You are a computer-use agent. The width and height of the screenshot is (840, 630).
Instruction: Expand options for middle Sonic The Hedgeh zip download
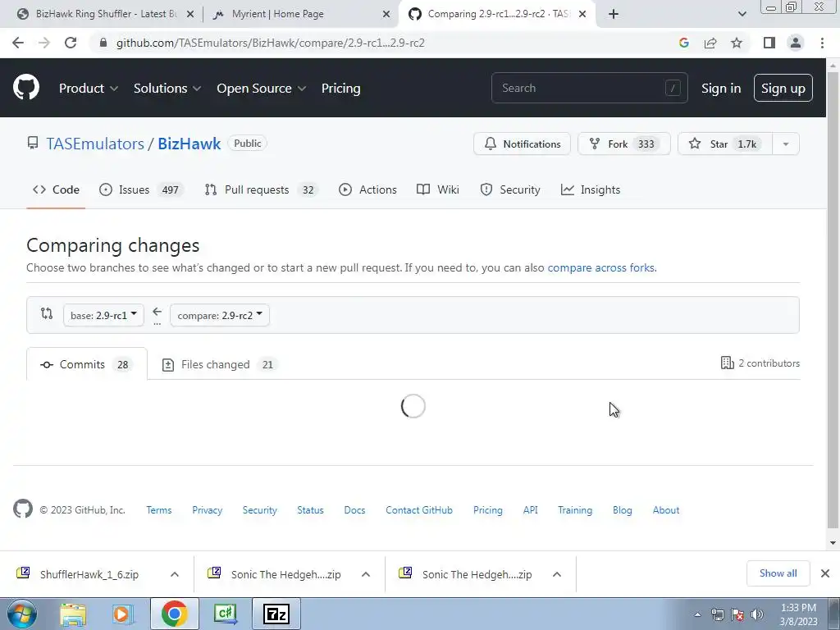(x=365, y=574)
